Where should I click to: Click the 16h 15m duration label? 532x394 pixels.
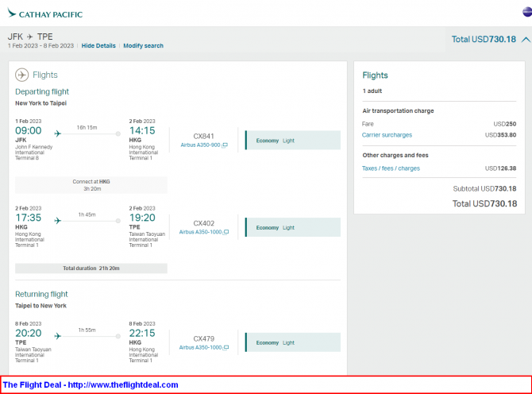(87, 128)
